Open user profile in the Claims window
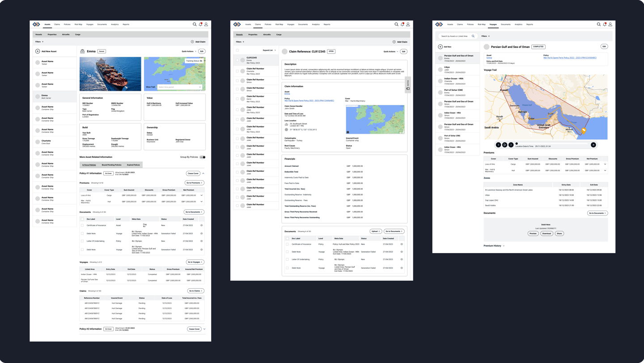Image resolution: width=644 pixels, height=363 pixels. coord(408,25)
